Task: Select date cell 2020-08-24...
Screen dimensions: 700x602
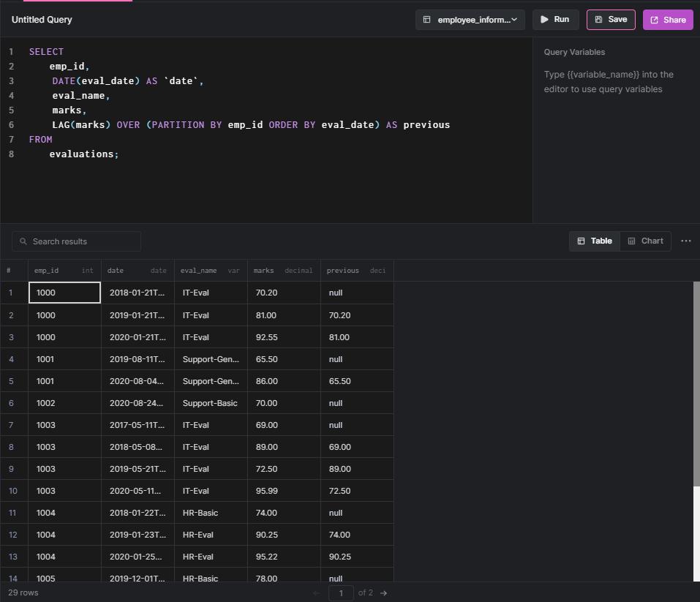Action: 138,403
